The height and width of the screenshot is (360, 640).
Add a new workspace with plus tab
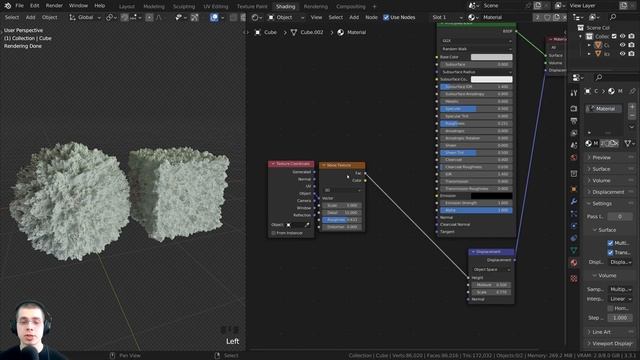(374, 7)
